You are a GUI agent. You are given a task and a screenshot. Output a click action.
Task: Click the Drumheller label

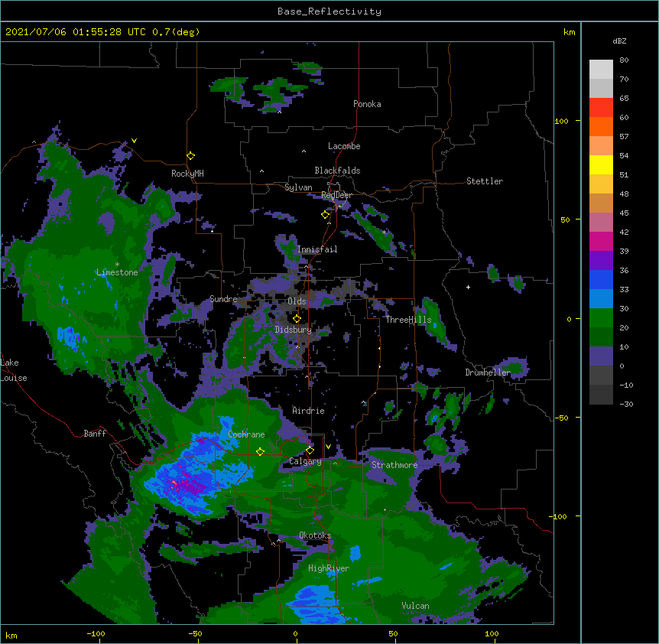tap(488, 372)
